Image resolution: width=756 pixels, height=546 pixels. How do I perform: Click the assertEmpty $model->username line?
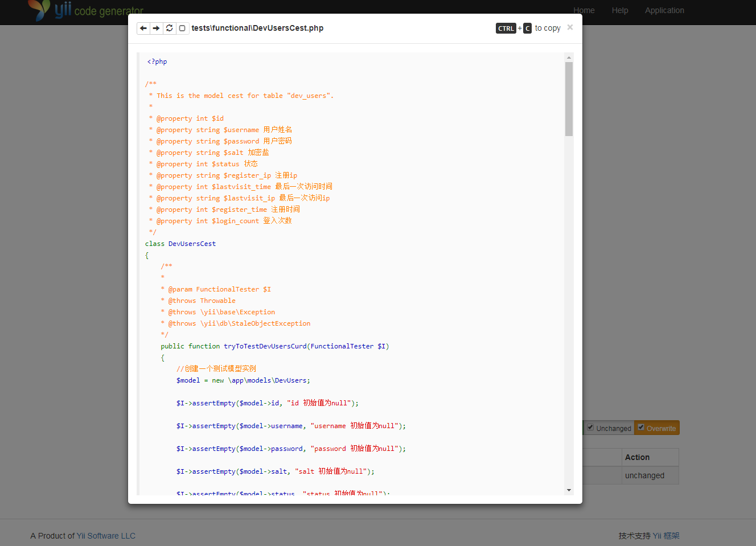point(291,426)
